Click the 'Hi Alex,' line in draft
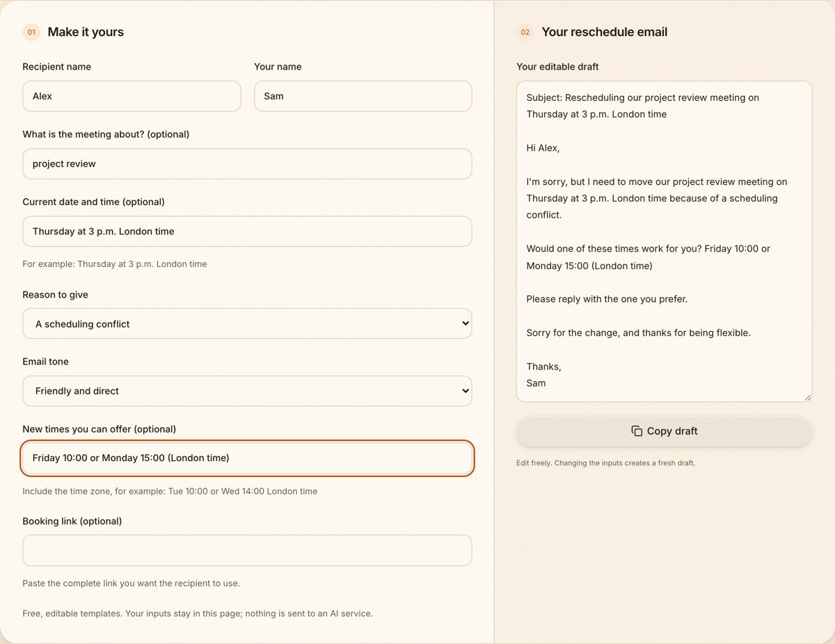This screenshot has height=644, width=835. pos(543,148)
